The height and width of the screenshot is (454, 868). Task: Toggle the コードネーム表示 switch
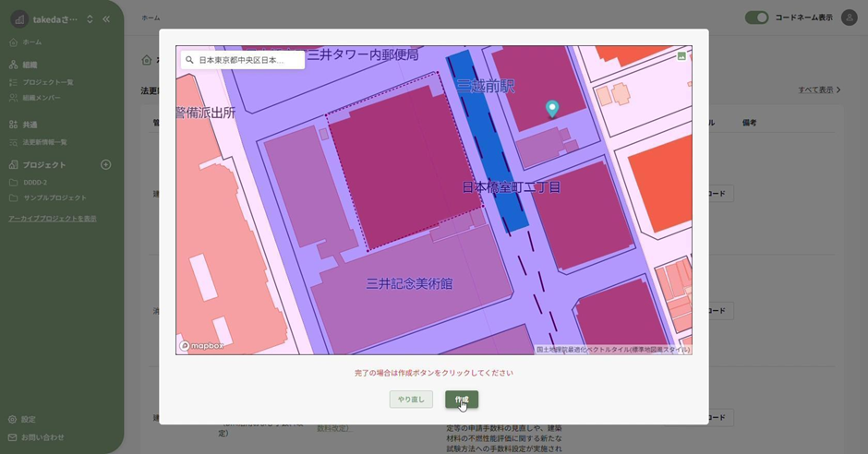pyautogui.click(x=756, y=18)
